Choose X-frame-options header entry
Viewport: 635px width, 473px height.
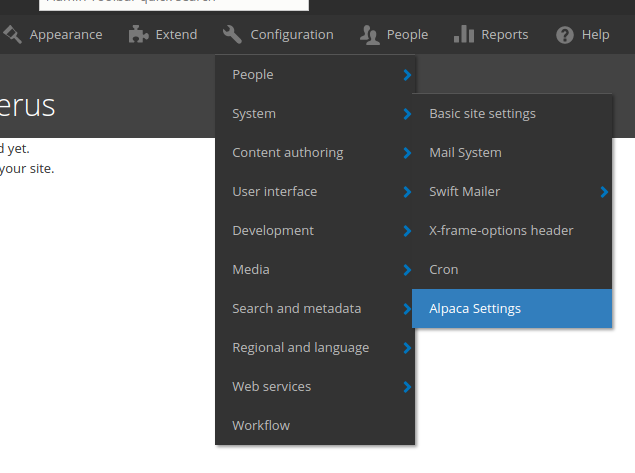(501, 231)
